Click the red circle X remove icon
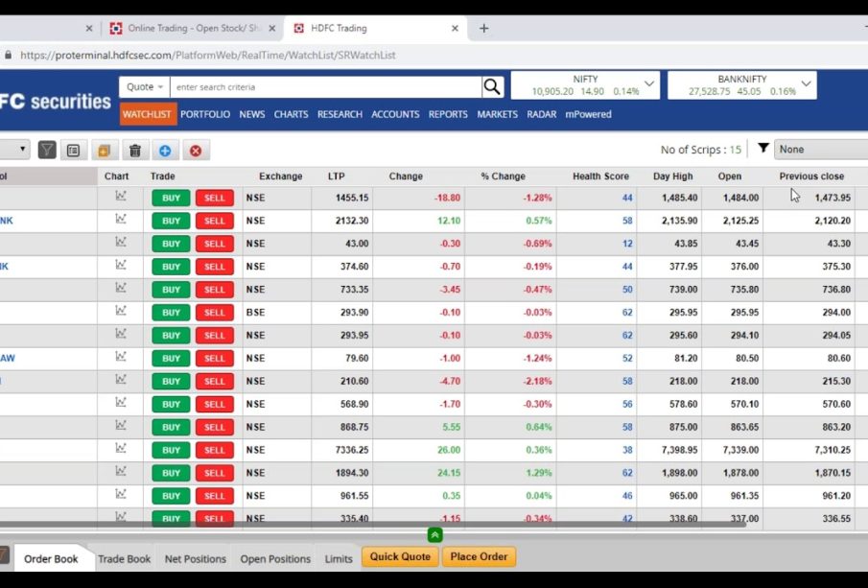The width and height of the screenshot is (868, 588). [x=196, y=150]
